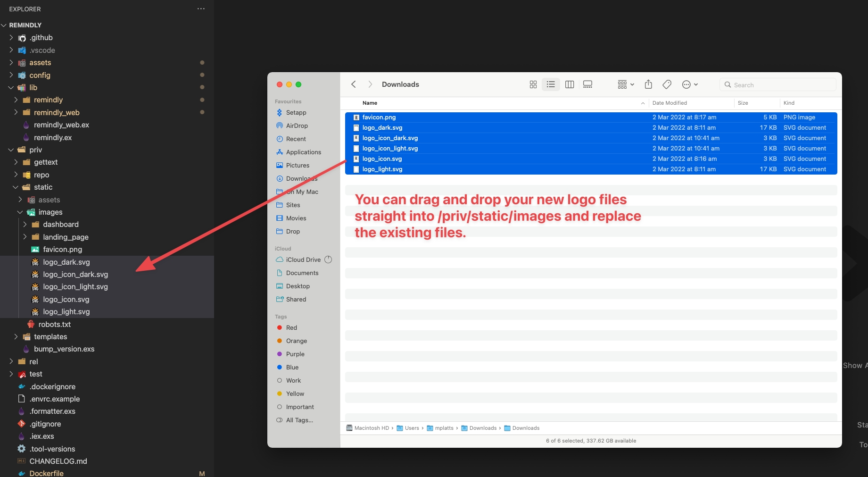Switch Finder to icon grid view

coord(533,84)
